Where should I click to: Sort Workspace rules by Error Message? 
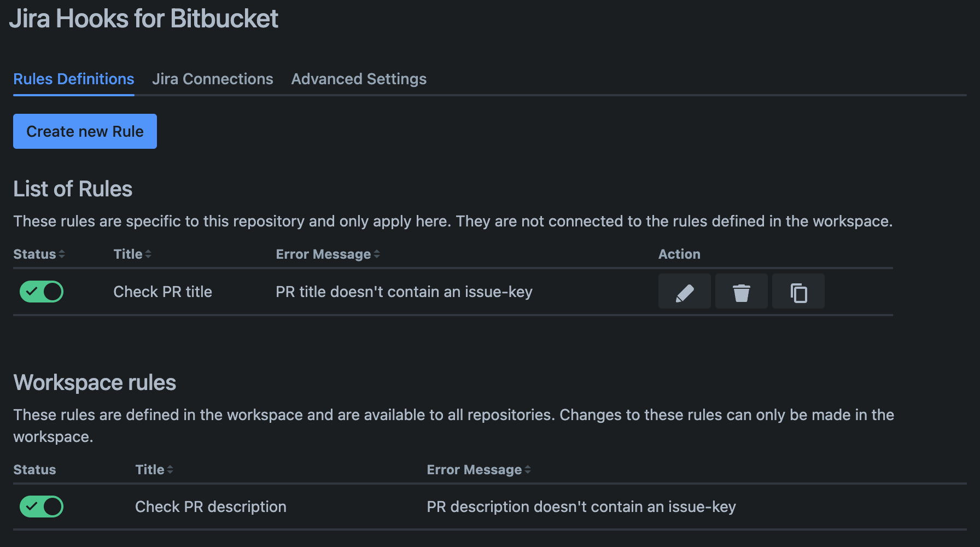(479, 470)
